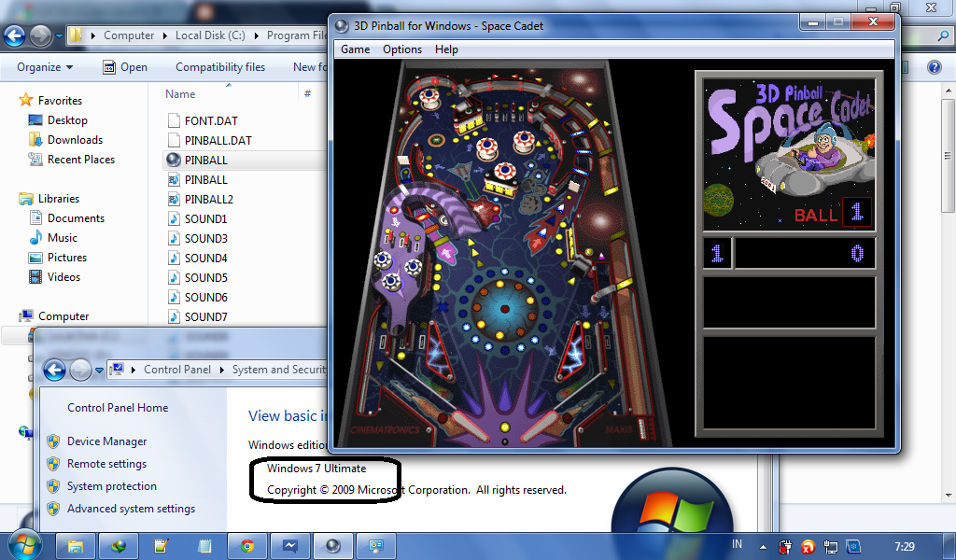Open Favorites in navigation pane
956x560 pixels.
click(60, 101)
